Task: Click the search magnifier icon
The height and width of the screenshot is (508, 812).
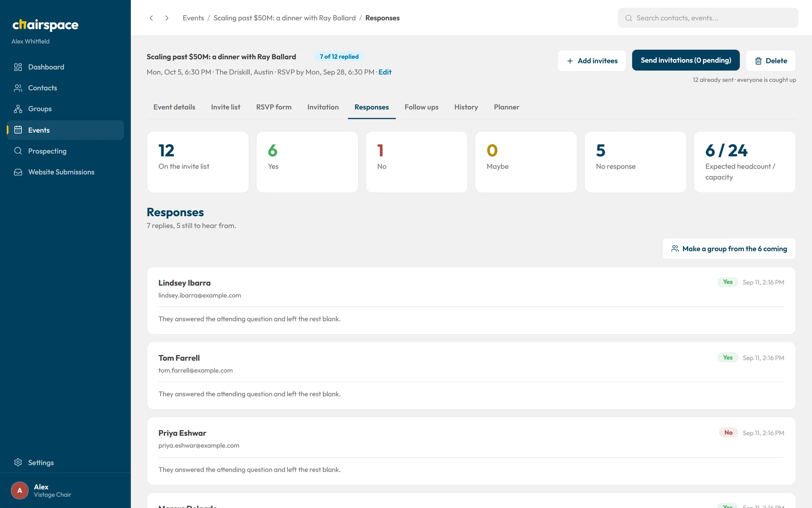Action: click(x=629, y=18)
